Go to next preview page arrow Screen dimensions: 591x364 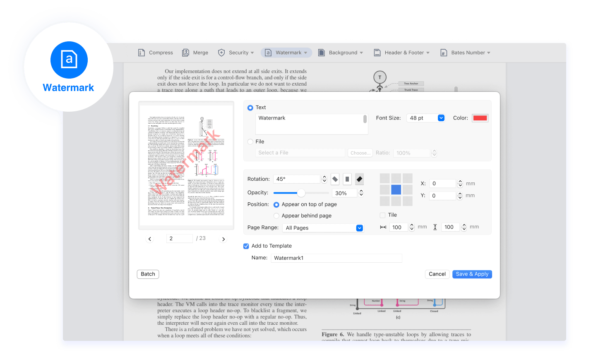point(223,239)
